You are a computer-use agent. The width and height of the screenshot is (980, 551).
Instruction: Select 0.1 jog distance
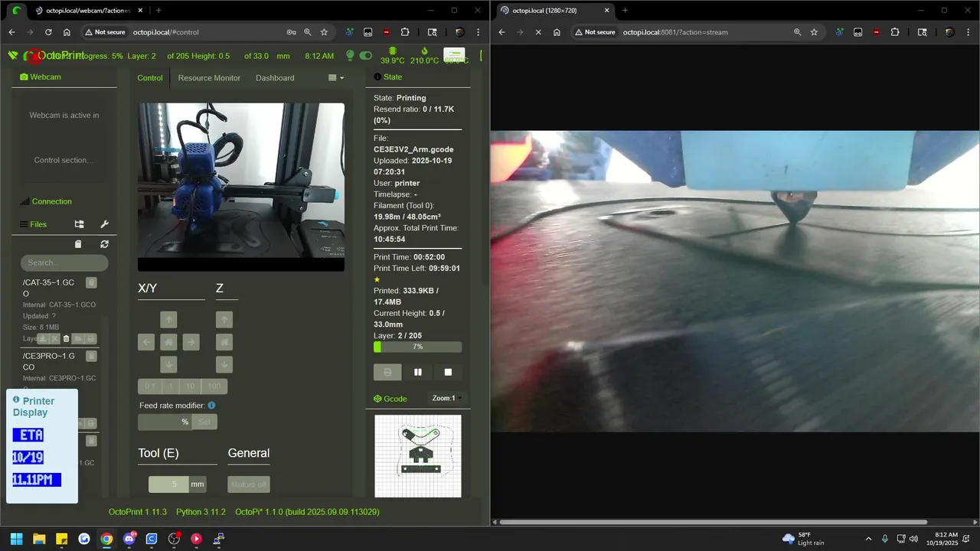click(149, 386)
